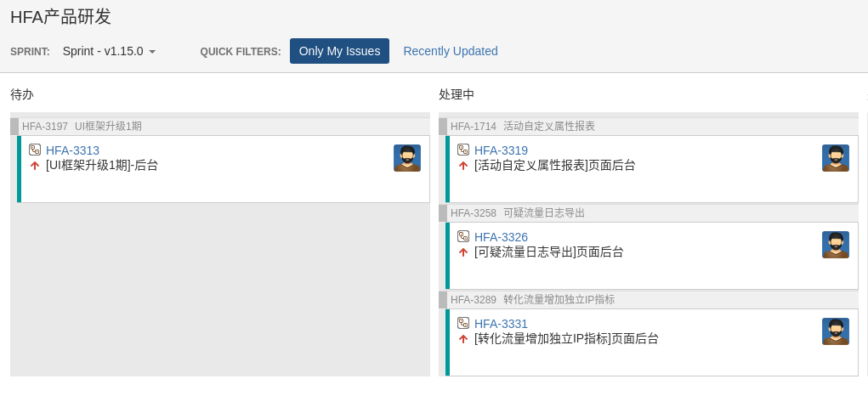Collapse the HFA-3197 parent issue group

pyautogui.click(x=14, y=127)
